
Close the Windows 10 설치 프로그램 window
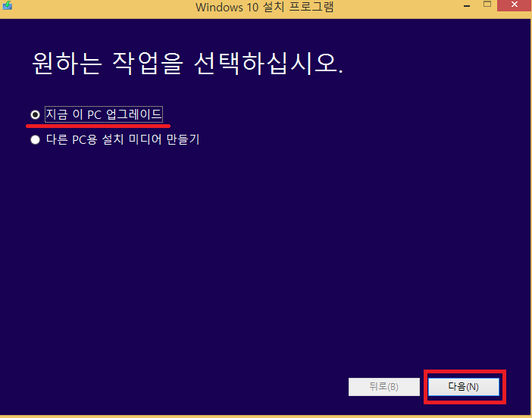click(x=515, y=5)
